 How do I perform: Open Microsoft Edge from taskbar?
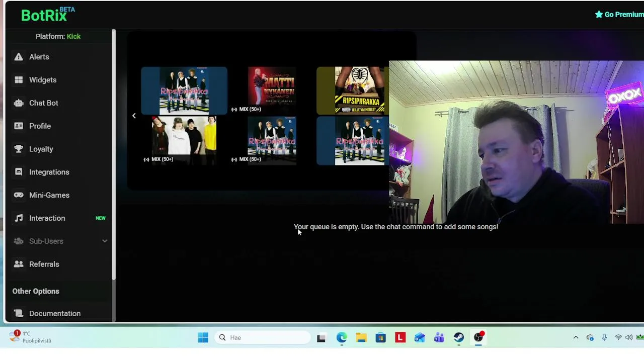(342, 337)
